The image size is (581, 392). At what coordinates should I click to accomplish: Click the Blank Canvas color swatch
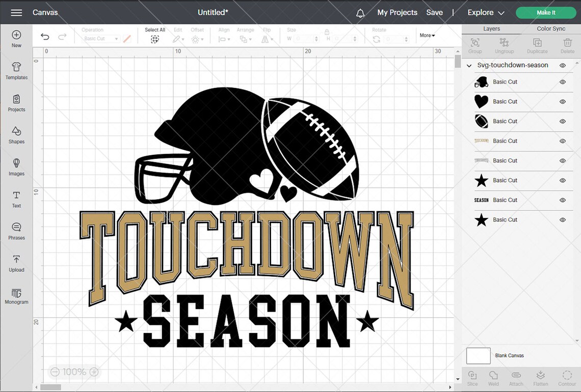[x=478, y=355]
